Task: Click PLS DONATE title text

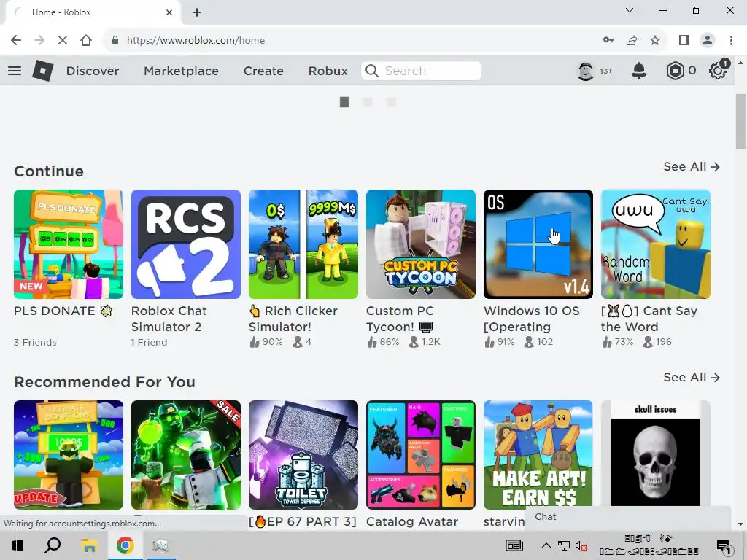Action: [x=63, y=311]
